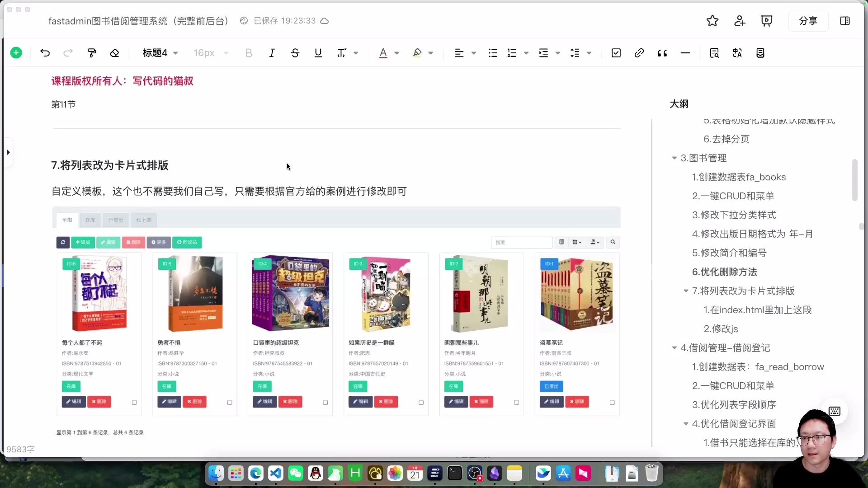868x488 pixels.
Task: Open the translate tool
Action: 737,53
